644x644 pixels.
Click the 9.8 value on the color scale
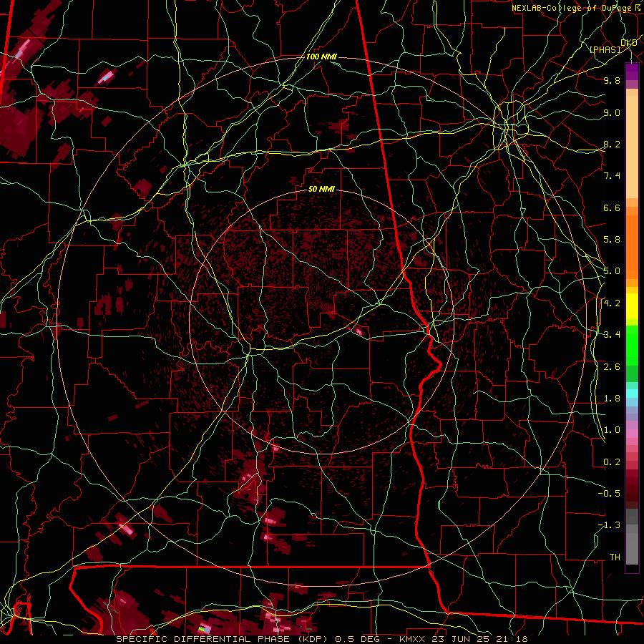pyautogui.click(x=612, y=80)
